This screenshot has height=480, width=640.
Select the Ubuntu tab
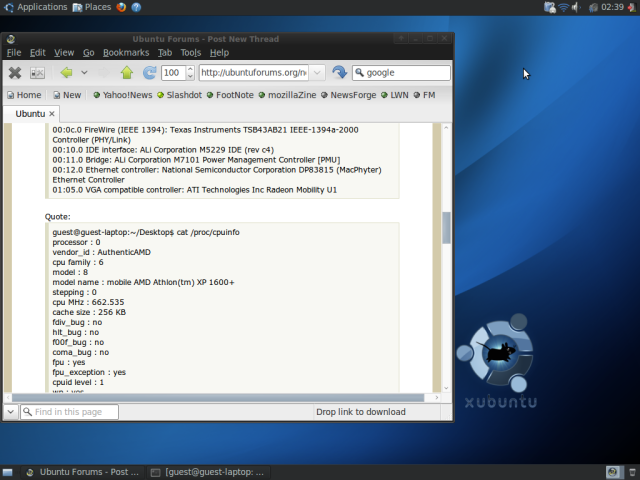pos(30,114)
